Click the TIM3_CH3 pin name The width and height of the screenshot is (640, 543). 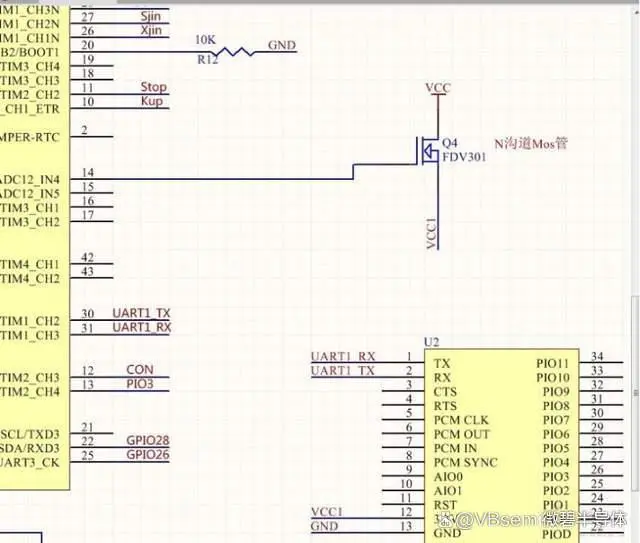pos(30,81)
